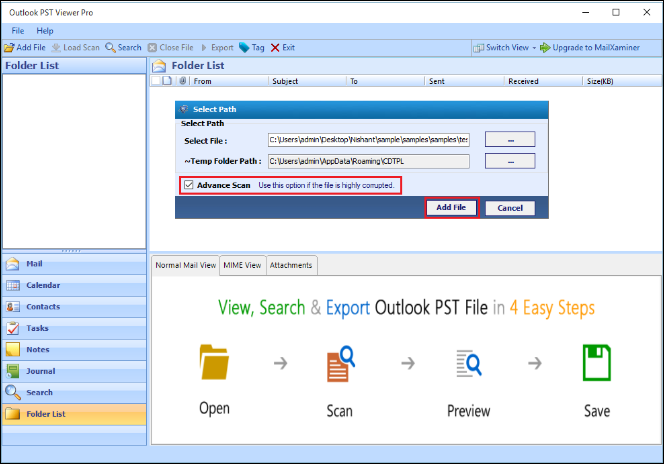This screenshot has height=464, width=664.
Task: Click the Export toolbar arrow icon
Action: click(x=204, y=48)
